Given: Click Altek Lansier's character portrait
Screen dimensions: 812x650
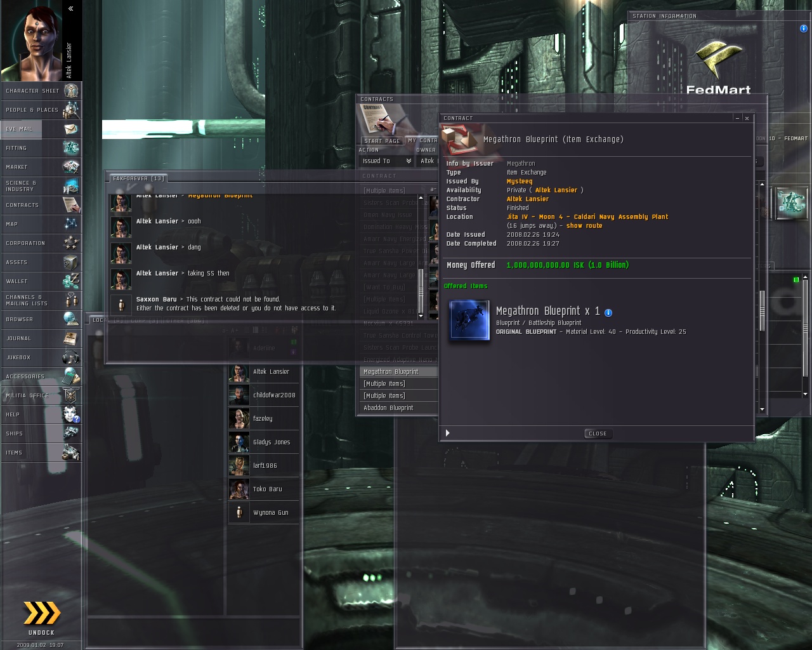Looking at the screenshot, I should point(32,41).
